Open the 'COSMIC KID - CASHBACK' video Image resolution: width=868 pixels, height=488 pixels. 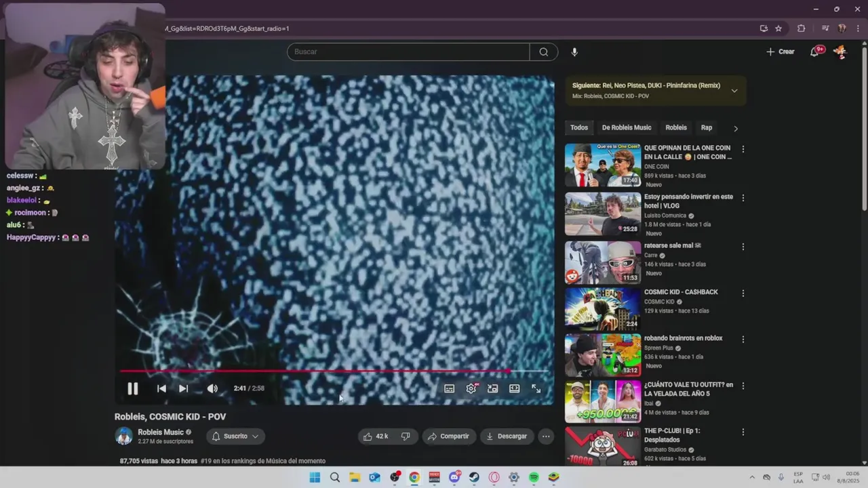[x=603, y=309]
